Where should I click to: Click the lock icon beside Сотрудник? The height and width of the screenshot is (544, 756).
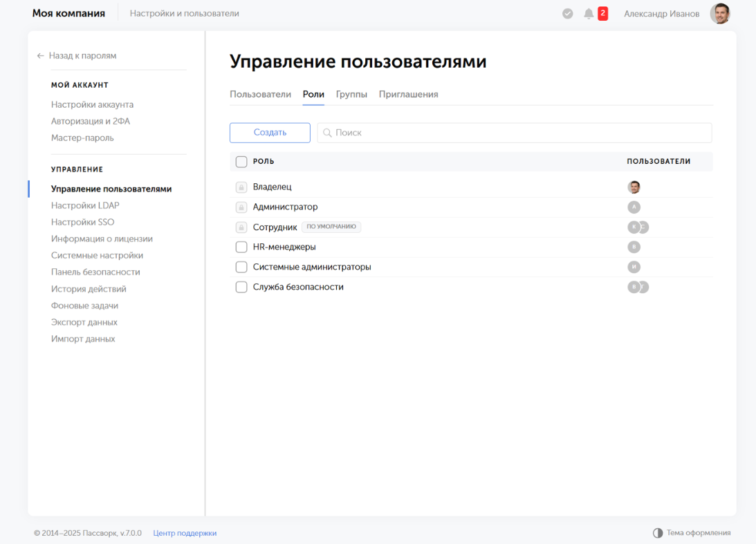[241, 227]
